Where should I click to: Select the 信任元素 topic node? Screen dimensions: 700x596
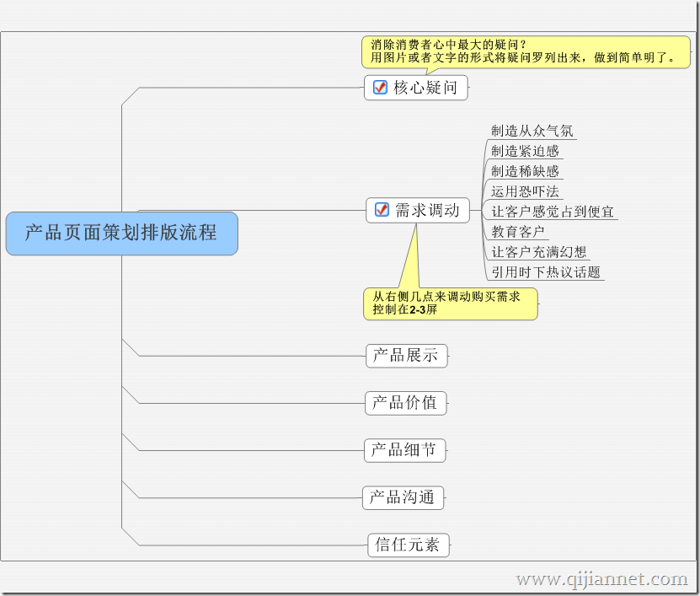(x=409, y=545)
